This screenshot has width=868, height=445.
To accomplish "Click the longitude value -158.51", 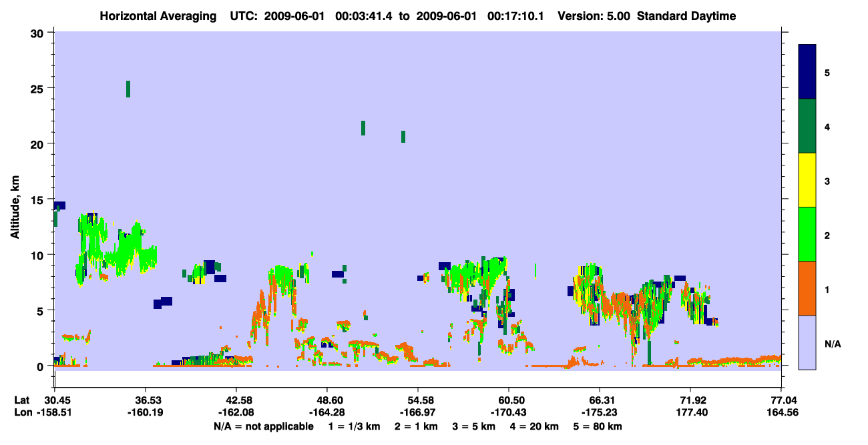I will (56, 413).
